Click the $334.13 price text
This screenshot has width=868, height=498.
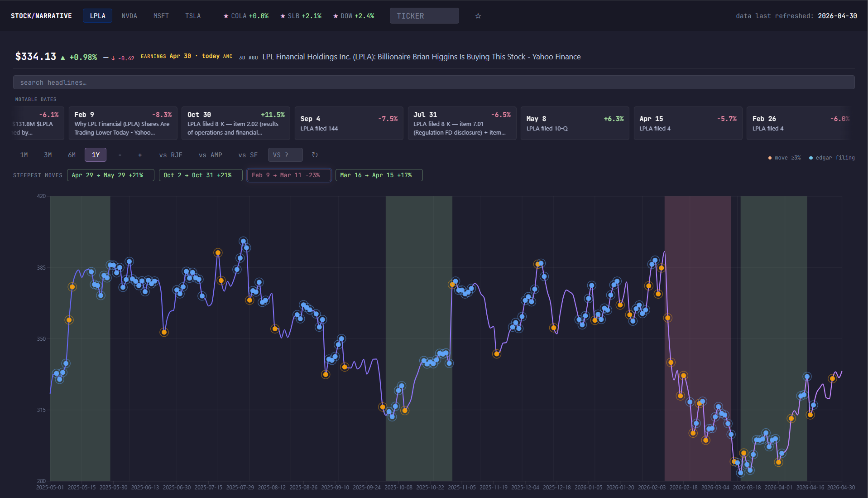click(x=36, y=57)
